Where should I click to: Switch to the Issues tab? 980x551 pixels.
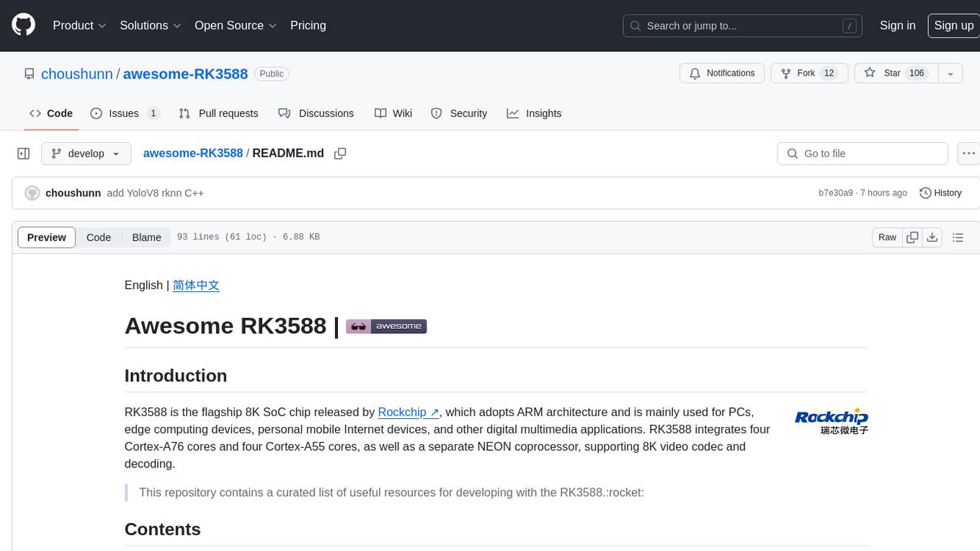pyautogui.click(x=125, y=113)
